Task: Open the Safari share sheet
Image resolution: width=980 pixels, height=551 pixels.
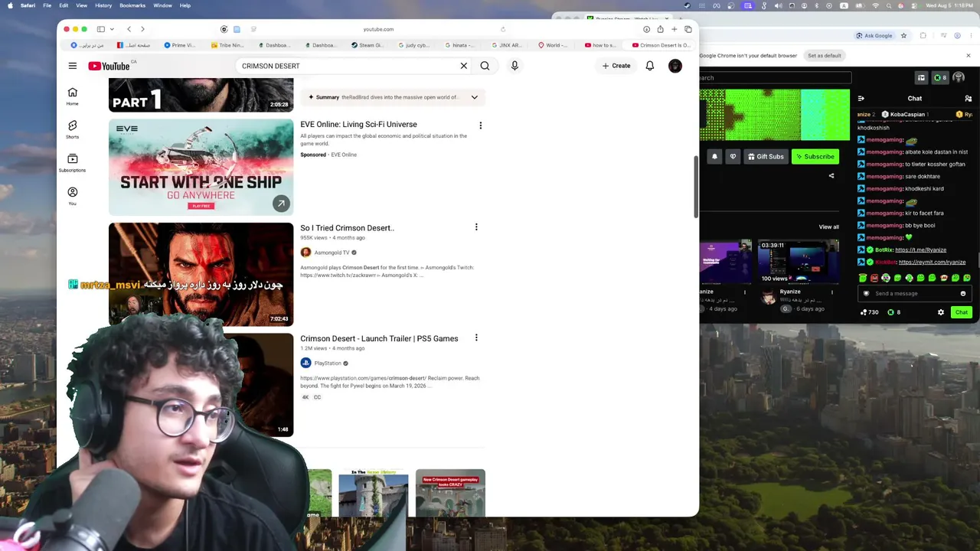Action: pos(660,29)
